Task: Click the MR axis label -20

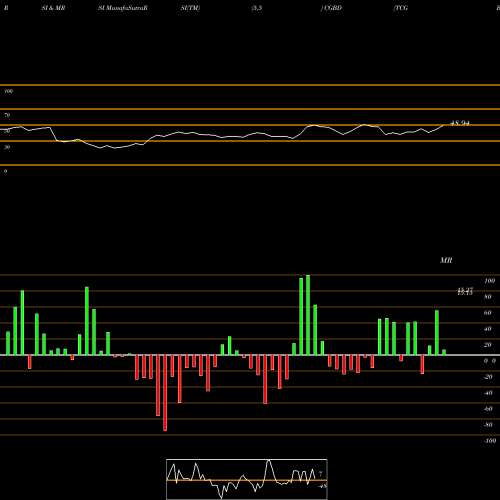Action: [x=488, y=377]
